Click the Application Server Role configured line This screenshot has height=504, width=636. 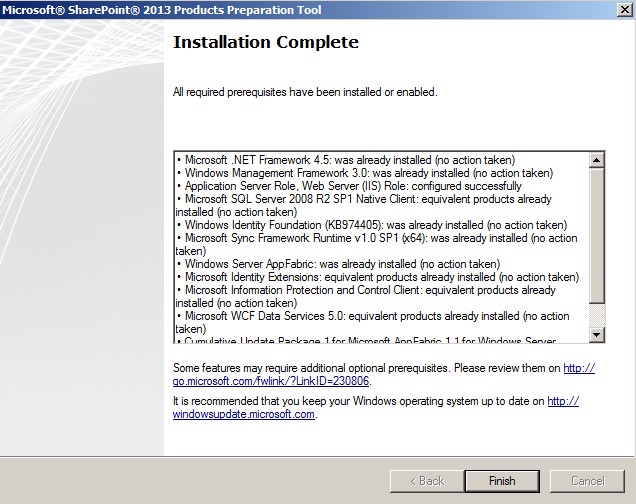pos(350,186)
